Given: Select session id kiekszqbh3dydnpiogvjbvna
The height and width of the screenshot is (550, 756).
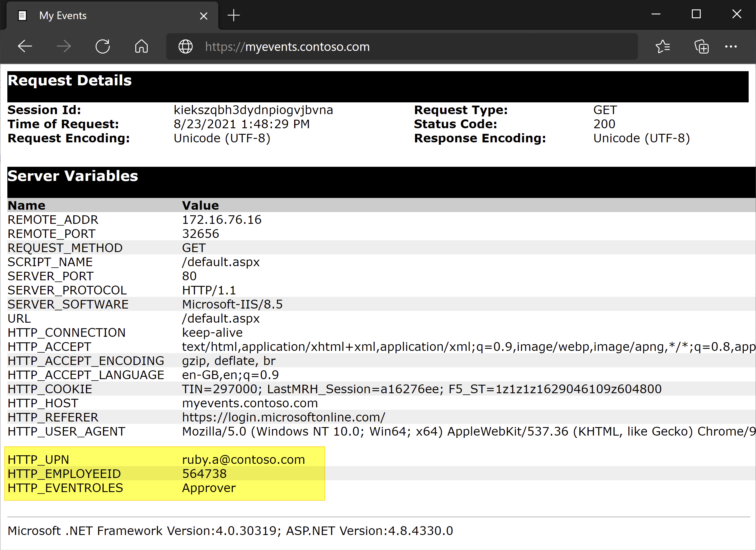Looking at the screenshot, I should [x=253, y=110].
